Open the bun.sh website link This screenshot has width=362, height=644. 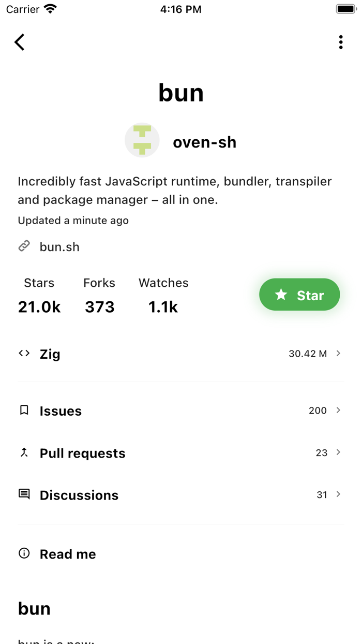[59, 246]
